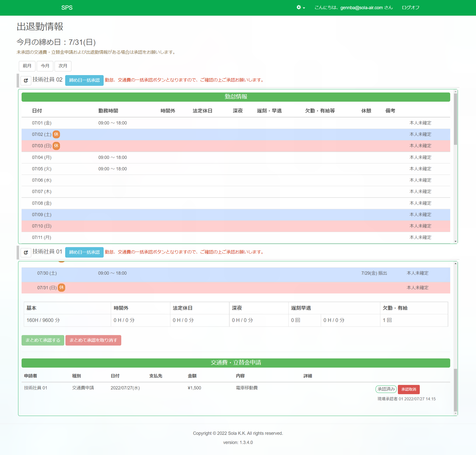
Task: Click external-link icon beside 技術社員 01
Action: tap(26, 252)
